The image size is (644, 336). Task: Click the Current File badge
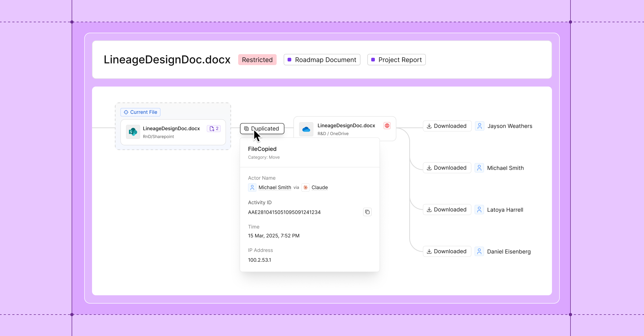pyautogui.click(x=140, y=112)
